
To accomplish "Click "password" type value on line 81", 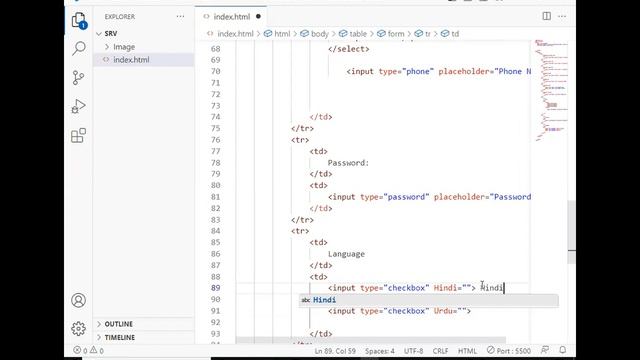I will coord(407,197).
